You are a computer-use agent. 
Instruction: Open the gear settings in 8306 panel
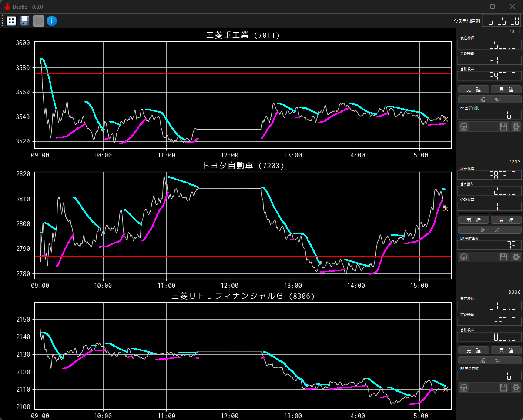tap(516, 387)
